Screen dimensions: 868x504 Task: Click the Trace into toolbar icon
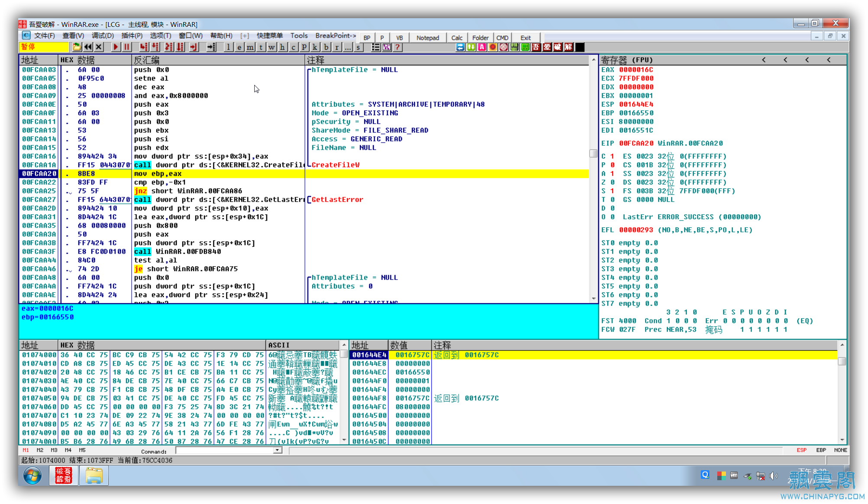point(169,47)
